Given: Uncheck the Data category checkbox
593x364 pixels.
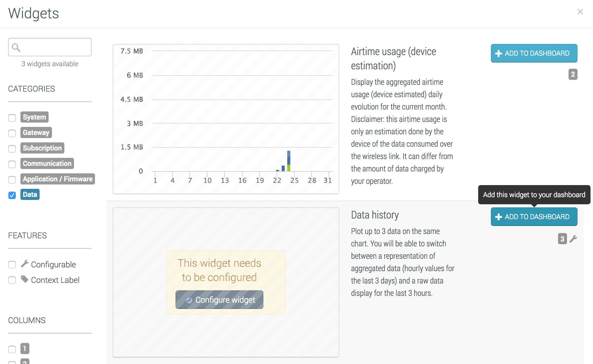Looking at the screenshot, I should click(12, 195).
